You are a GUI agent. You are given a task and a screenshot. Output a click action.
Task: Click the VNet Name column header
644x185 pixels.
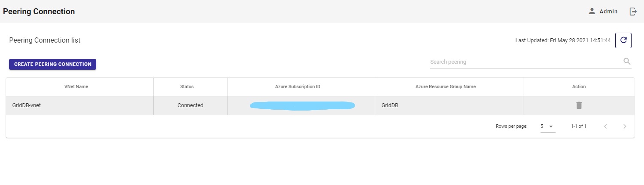pyautogui.click(x=76, y=86)
